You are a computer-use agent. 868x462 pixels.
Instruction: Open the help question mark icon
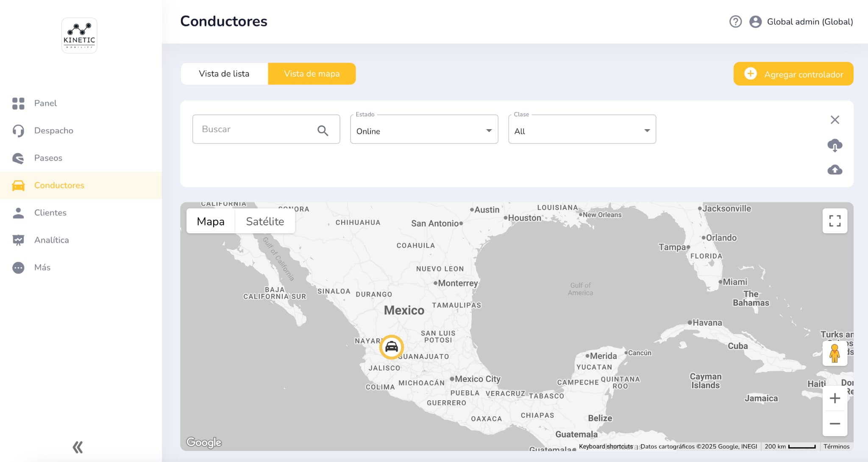735,22
